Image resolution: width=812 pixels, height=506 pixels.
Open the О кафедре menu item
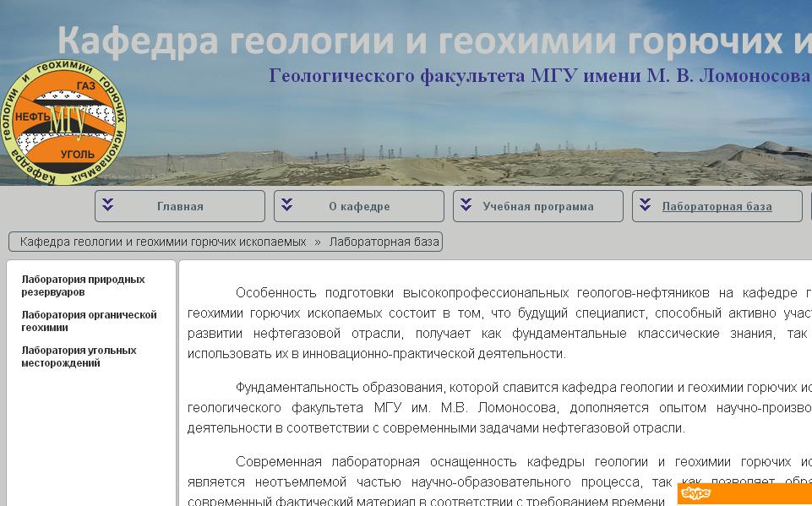click(359, 206)
